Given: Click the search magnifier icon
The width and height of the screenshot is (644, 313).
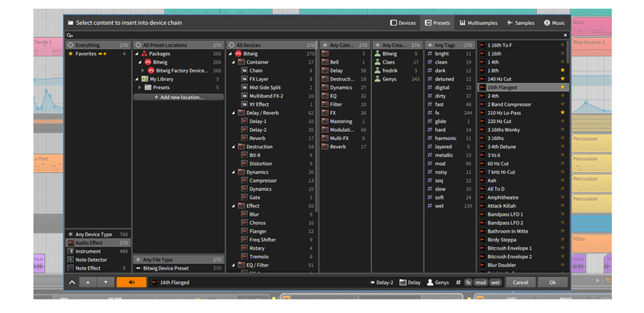Looking at the screenshot, I should tap(69, 35).
